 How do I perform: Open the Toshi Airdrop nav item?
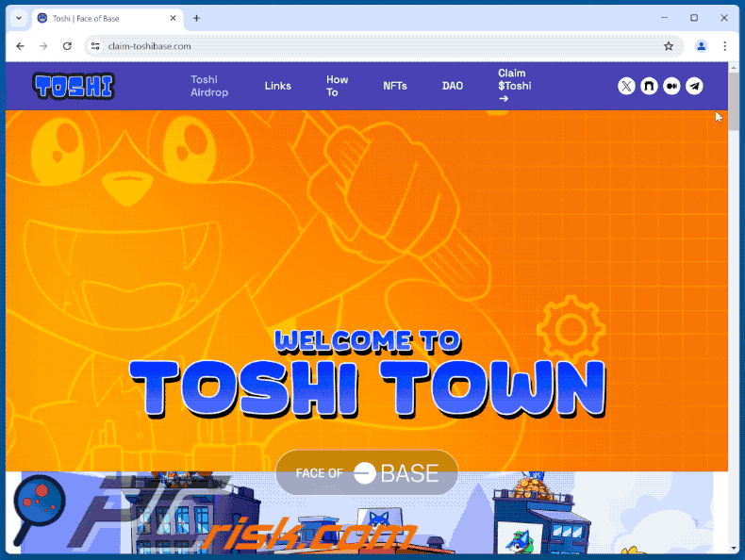tap(208, 86)
